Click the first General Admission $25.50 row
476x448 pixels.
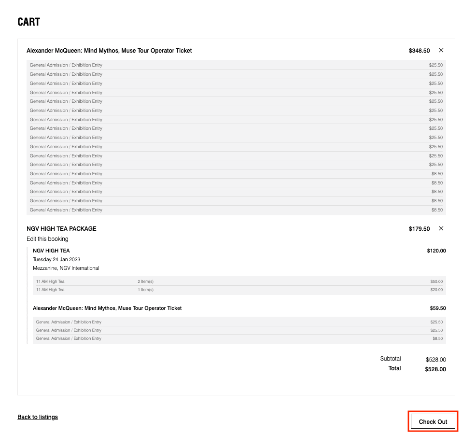pos(236,65)
